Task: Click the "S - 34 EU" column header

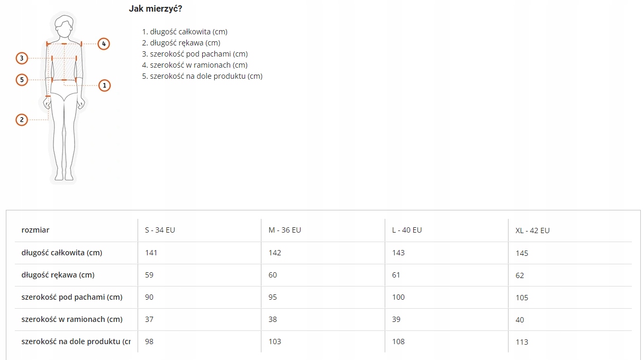Action: tap(160, 230)
